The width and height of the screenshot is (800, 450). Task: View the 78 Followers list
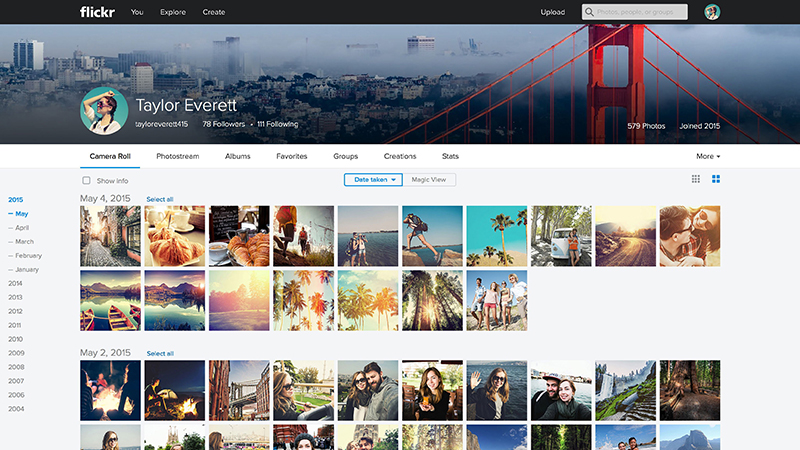point(223,124)
